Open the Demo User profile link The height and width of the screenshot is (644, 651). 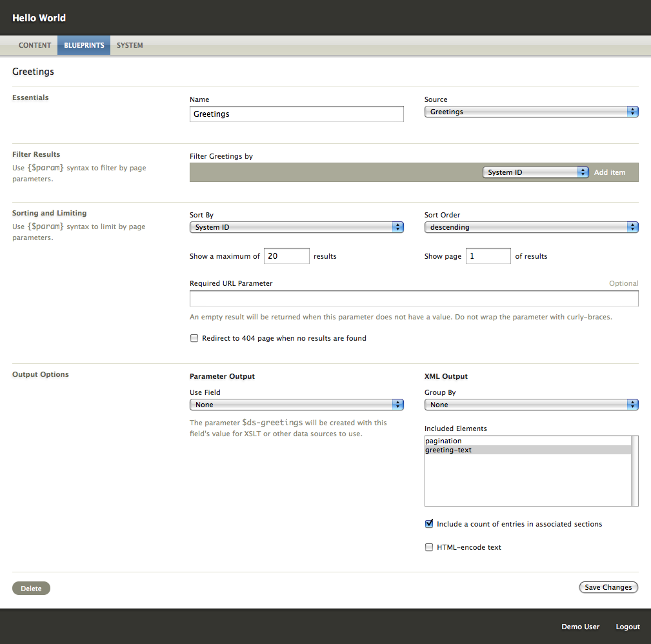click(x=580, y=627)
